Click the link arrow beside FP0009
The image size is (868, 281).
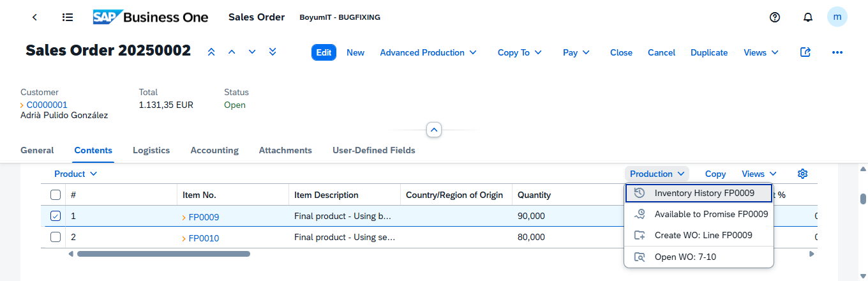184,217
